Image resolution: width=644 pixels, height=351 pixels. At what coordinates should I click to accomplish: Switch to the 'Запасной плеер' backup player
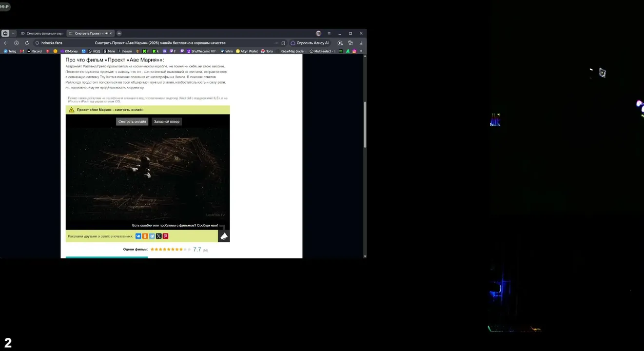tap(167, 121)
